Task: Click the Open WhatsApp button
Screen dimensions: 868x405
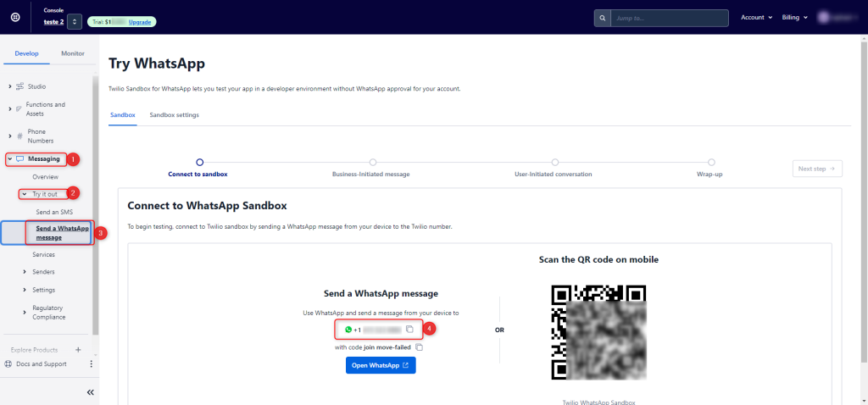Action: [x=381, y=365]
